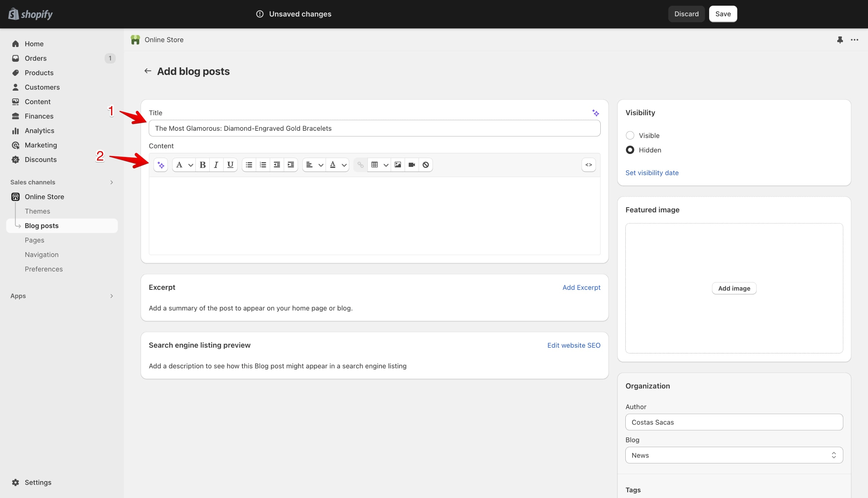Toggle underline formatting
Image resolution: width=868 pixels, height=498 pixels.
coord(230,165)
